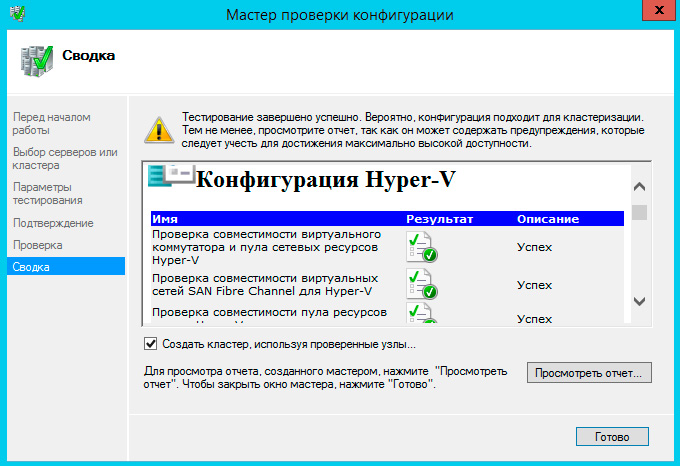Click Успех for виртуального коммутатора row
The width and height of the screenshot is (680, 466).
[534, 247]
